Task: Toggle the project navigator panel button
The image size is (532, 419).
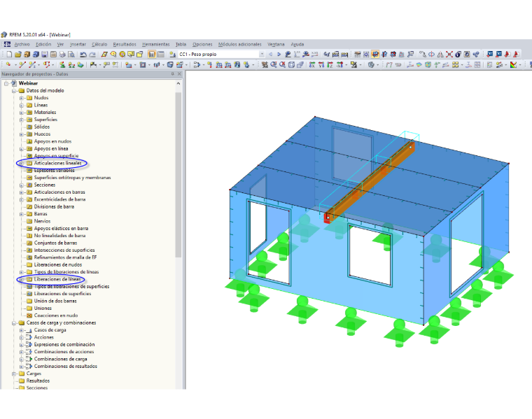Action: (x=152, y=55)
